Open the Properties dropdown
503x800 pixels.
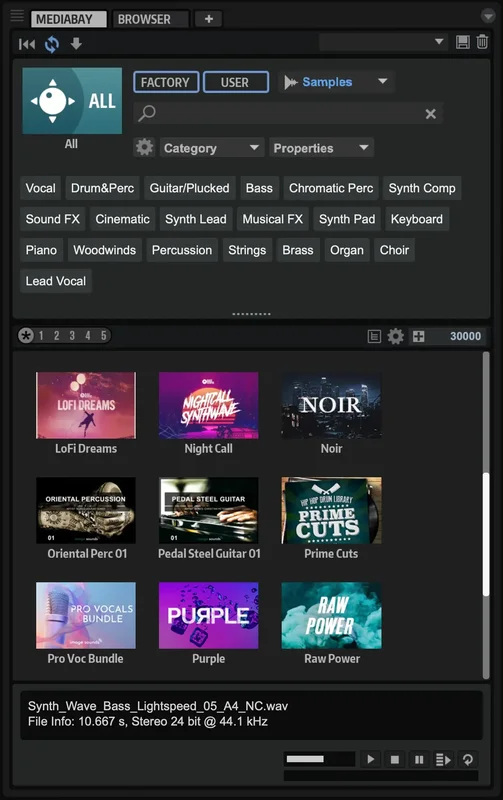pyautogui.click(x=321, y=147)
